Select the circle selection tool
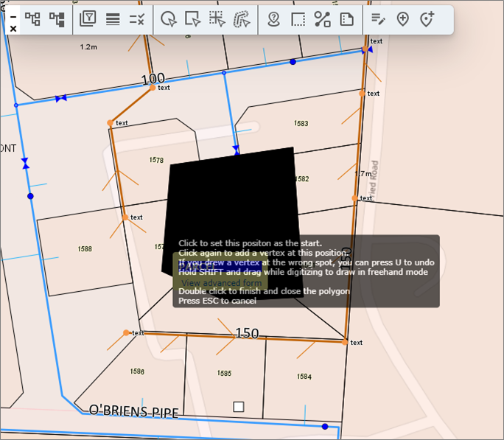This screenshot has height=440, width=504. [x=169, y=20]
